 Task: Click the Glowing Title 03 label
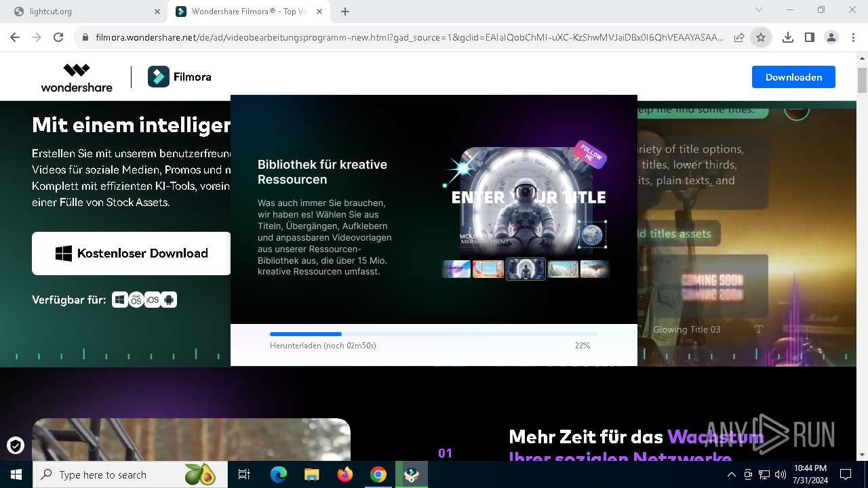click(x=687, y=329)
